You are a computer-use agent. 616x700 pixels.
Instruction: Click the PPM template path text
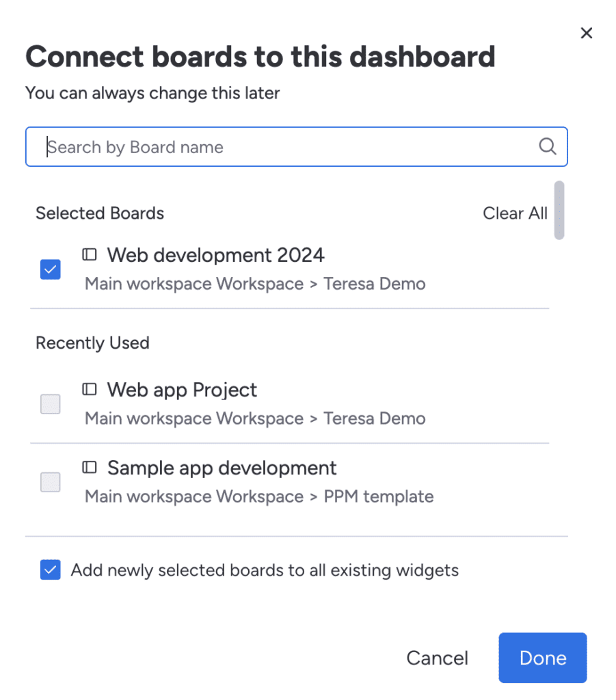pos(379,496)
